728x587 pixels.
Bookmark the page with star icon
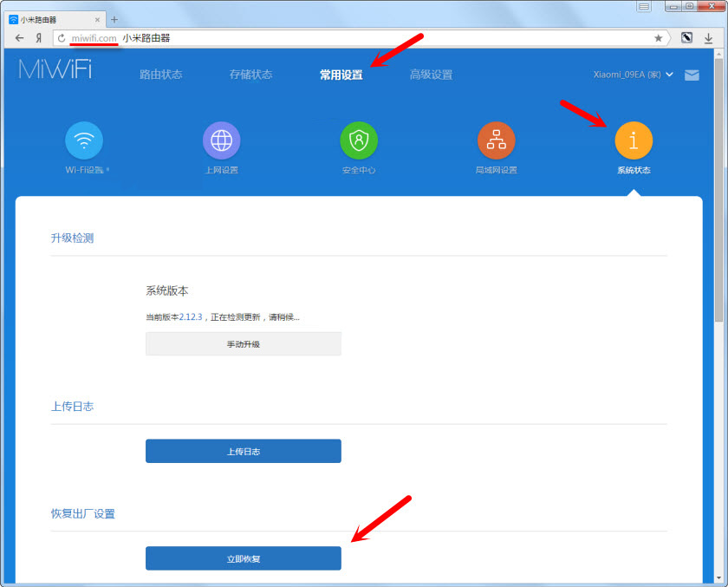659,38
